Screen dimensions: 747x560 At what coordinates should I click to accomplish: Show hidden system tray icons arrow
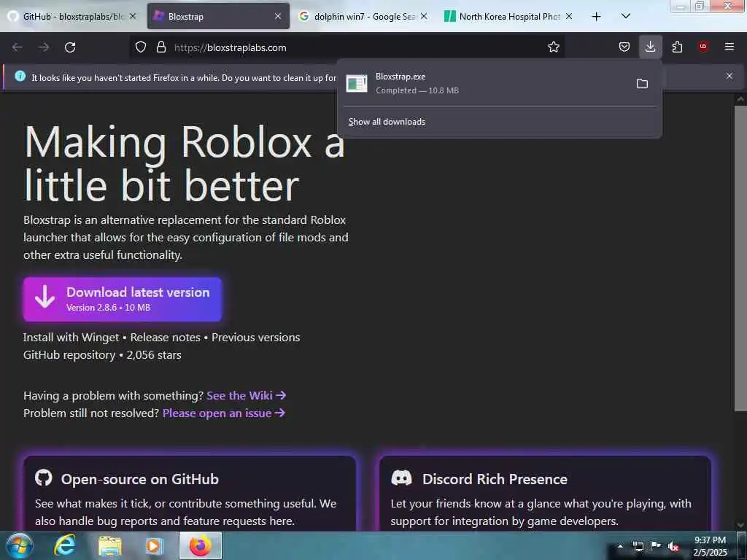(620, 546)
